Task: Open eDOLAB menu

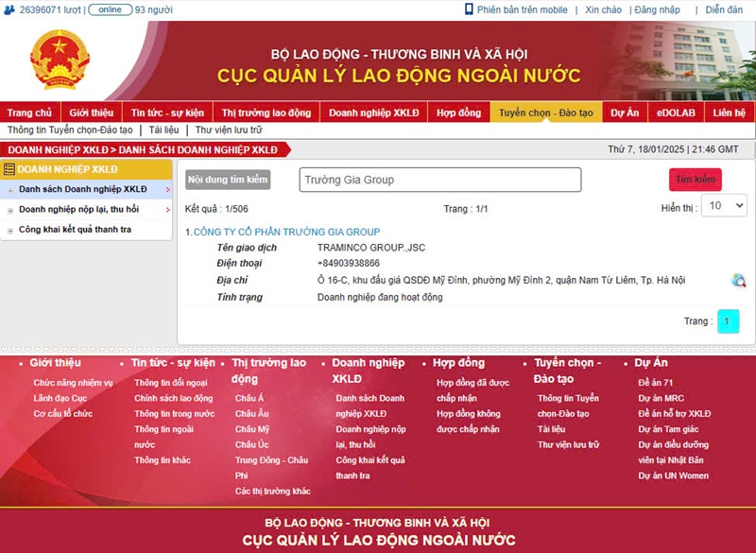Action: pyautogui.click(x=676, y=112)
